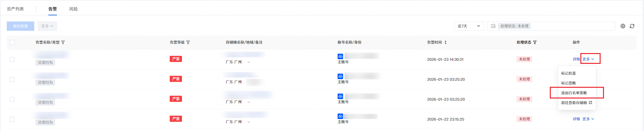Image resolution: width=644 pixels, height=131 pixels.
Task: Open the 告警等级 column filter icon
Action: point(188,42)
